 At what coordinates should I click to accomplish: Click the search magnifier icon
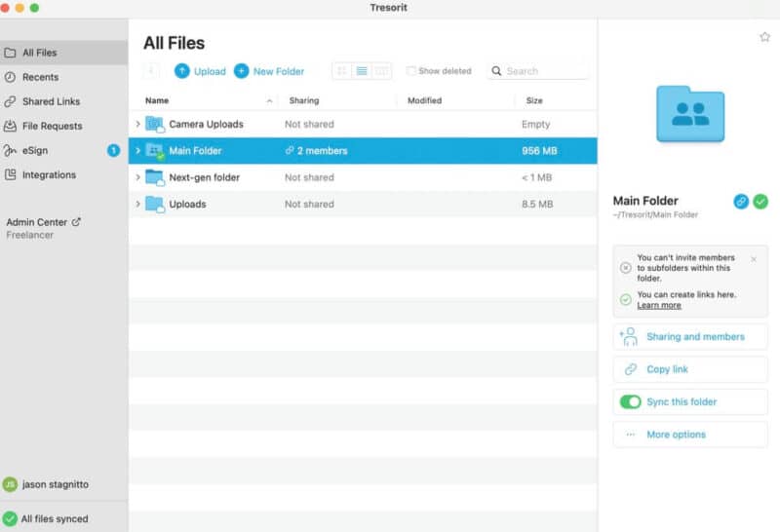496,71
